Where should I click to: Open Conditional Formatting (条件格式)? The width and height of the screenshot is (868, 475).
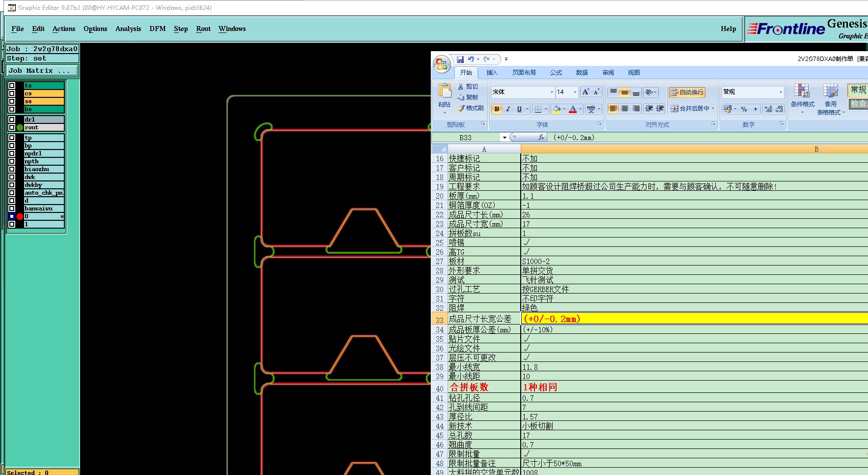(802, 98)
